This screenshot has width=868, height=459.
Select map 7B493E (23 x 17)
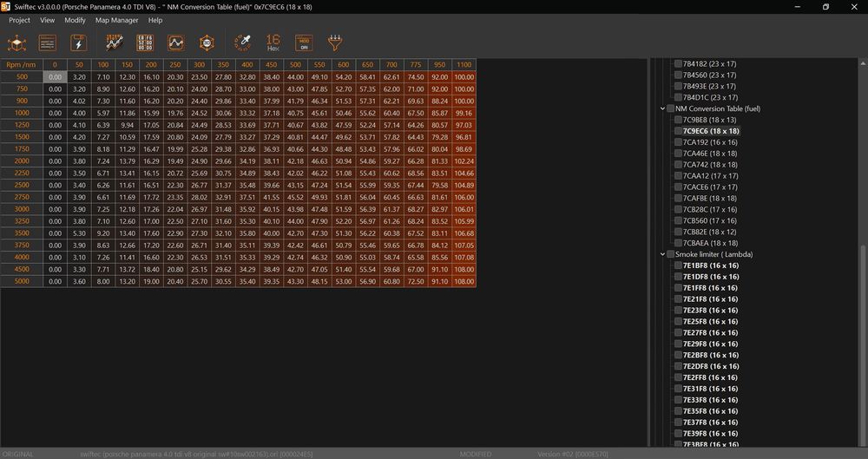710,86
